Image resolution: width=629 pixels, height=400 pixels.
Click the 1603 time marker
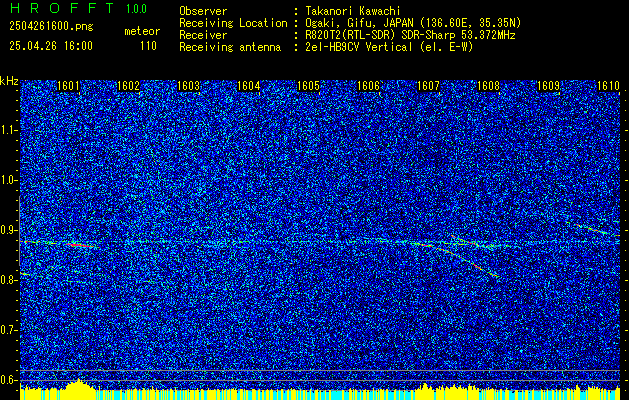point(189,86)
